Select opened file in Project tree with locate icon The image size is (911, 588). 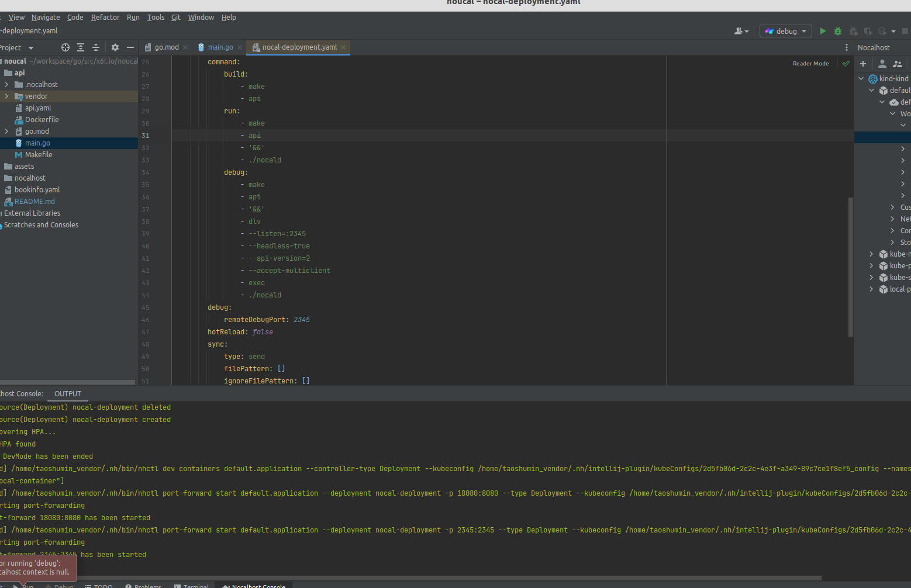65,47
